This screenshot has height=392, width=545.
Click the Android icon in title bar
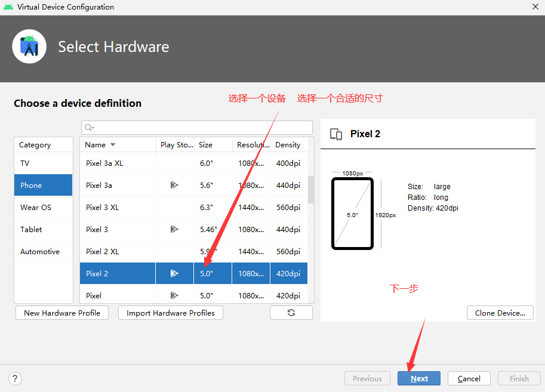[8, 7]
